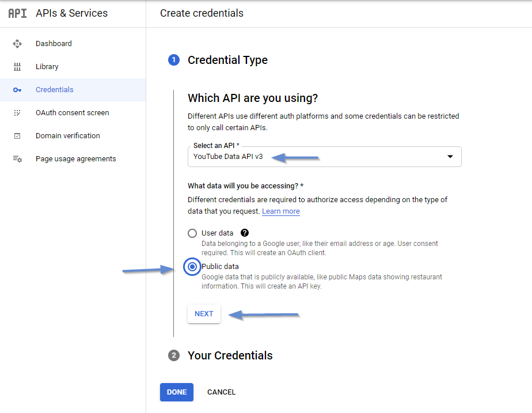Open the User data help icon
The width and height of the screenshot is (532, 413).
245,233
